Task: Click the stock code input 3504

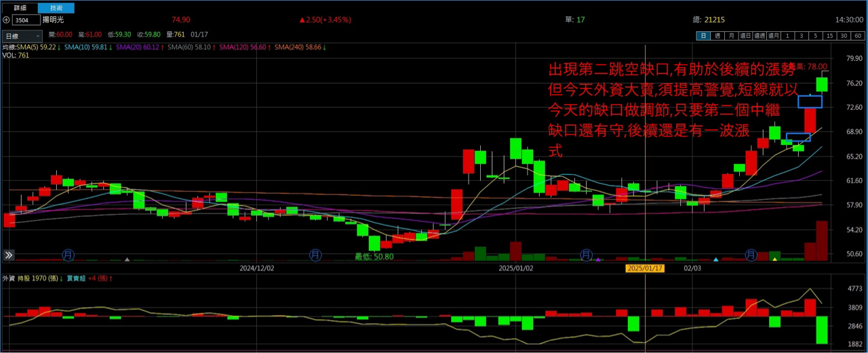Action: coord(26,20)
